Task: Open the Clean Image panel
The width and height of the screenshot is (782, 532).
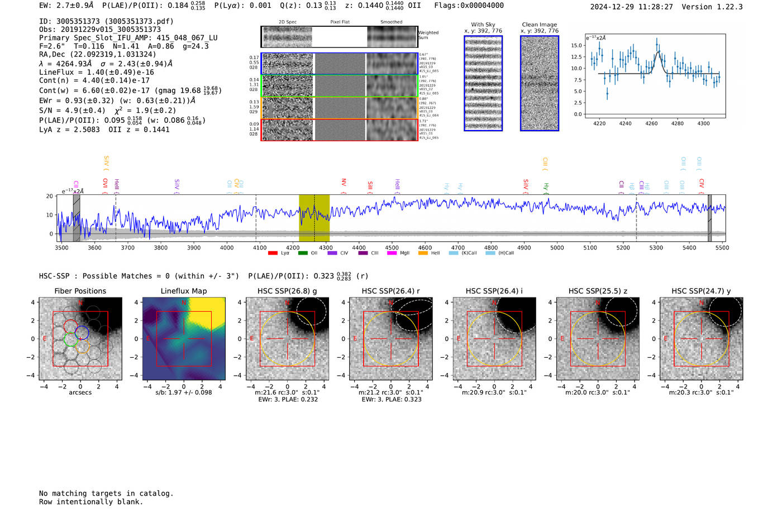Action: [540, 83]
